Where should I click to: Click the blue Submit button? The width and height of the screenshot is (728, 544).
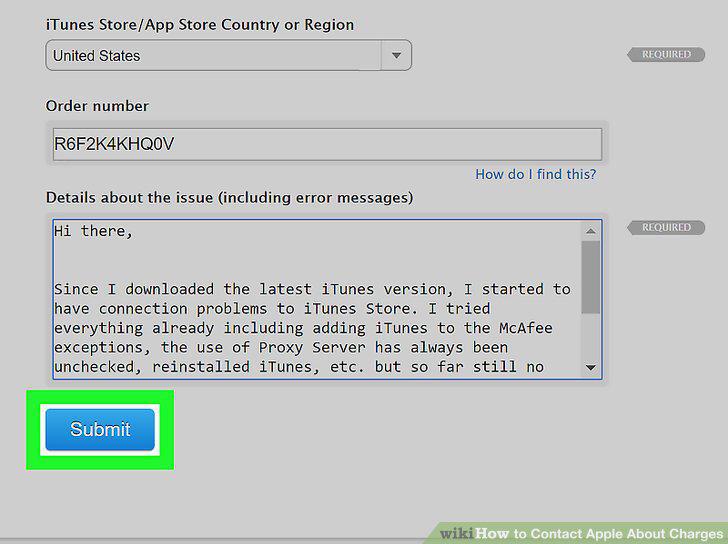pos(100,429)
